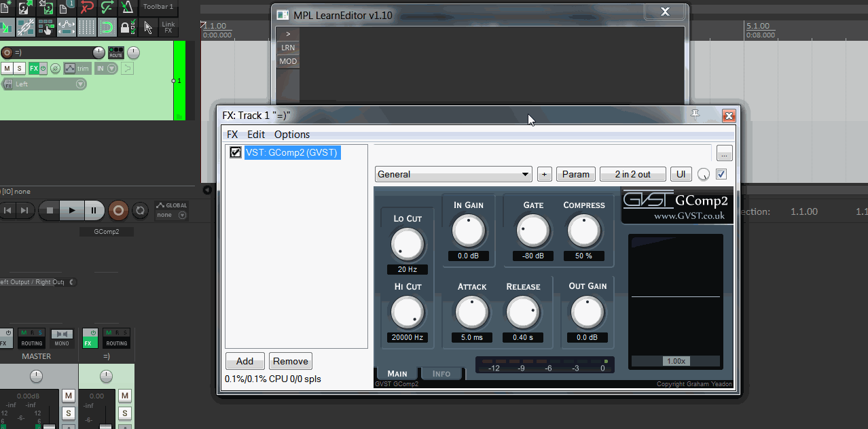Click the open project disk icon
Image resolution: width=868 pixels, height=429 pixels.
[x=25, y=8]
